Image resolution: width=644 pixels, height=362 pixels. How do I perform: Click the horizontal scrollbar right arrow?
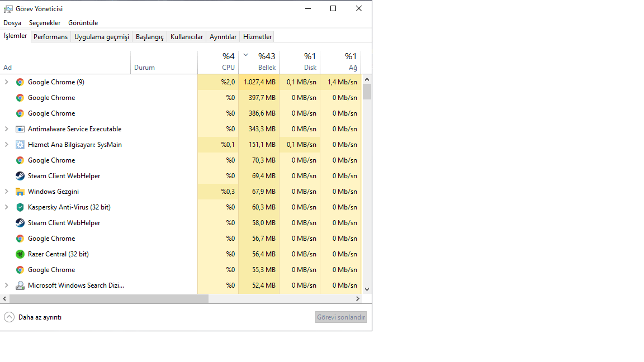pos(358,299)
